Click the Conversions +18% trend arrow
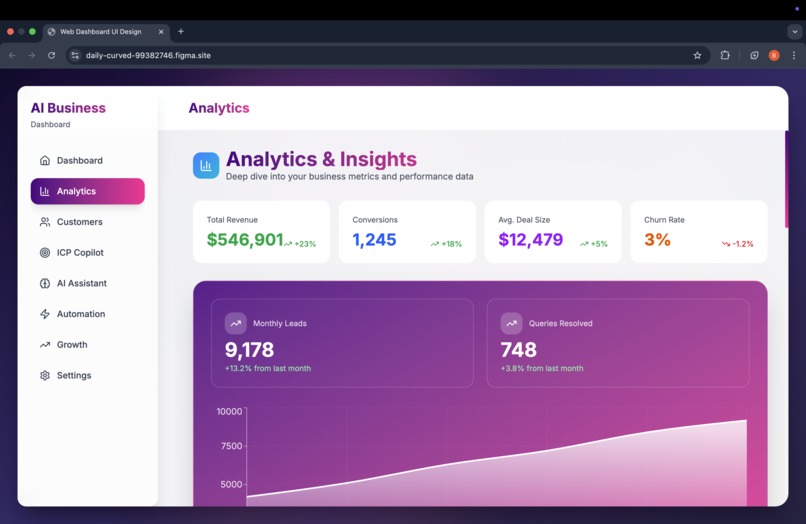The image size is (806, 524). [435, 244]
